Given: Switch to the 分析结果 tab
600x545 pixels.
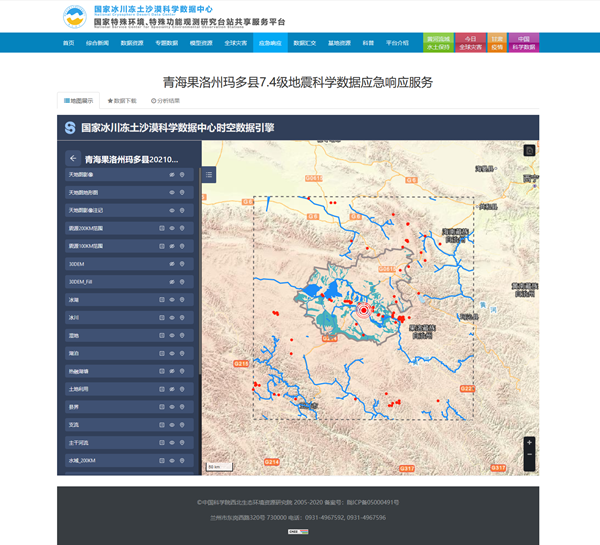Looking at the screenshot, I should click(165, 100).
